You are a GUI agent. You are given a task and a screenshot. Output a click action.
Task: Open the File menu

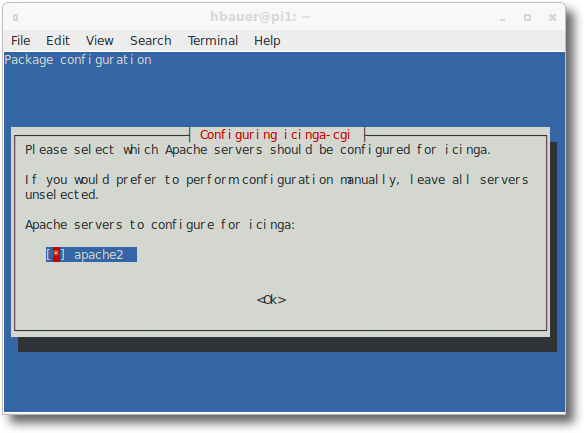pyautogui.click(x=20, y=40)
